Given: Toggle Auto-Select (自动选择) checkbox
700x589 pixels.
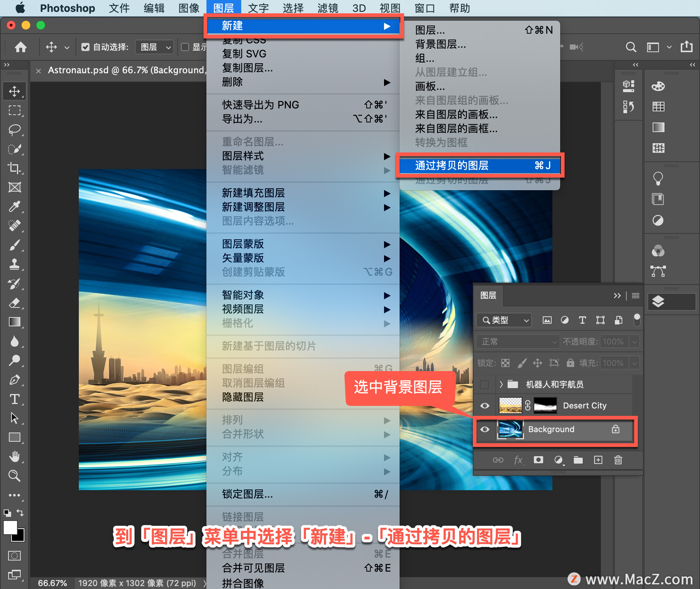Looking at the screenshot, I should [x=85, y=47].
